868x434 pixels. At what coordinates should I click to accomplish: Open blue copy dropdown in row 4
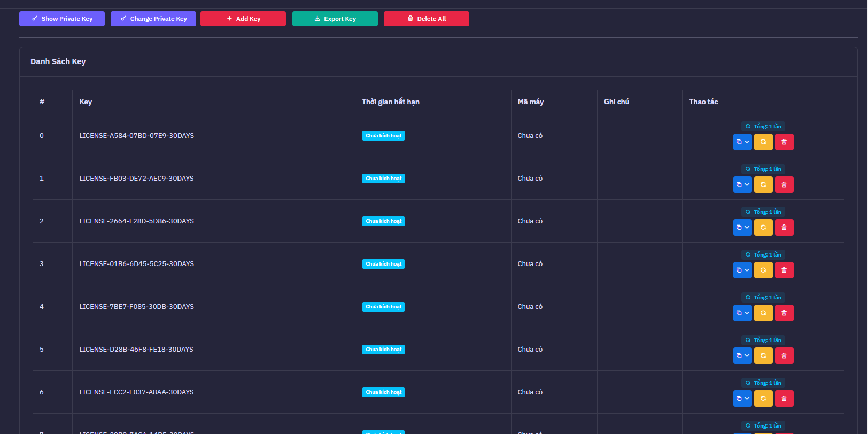click(742, 313)
